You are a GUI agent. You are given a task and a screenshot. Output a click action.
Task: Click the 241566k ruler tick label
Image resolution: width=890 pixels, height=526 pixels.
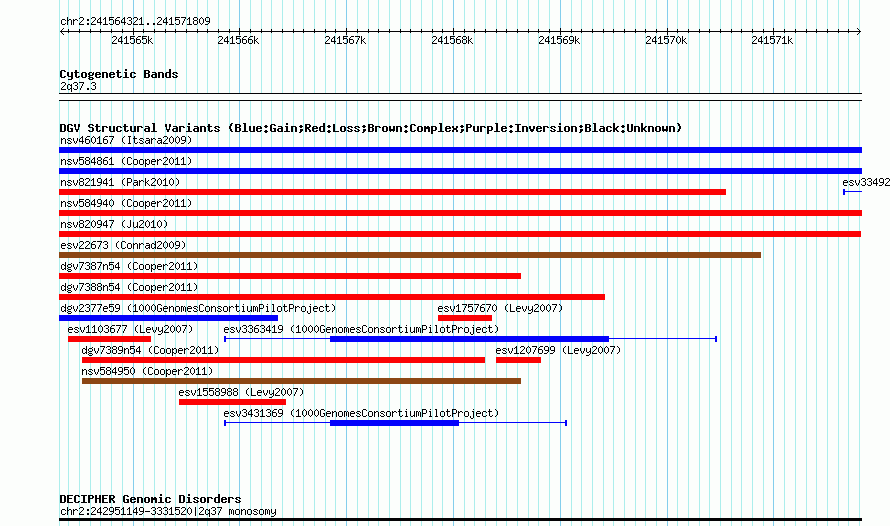coord(238,40)
